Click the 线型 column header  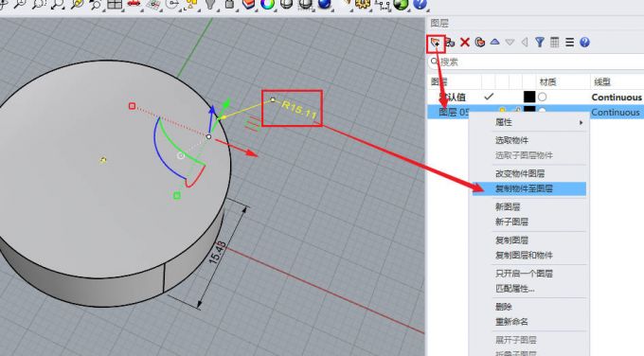tap(602, 81)
